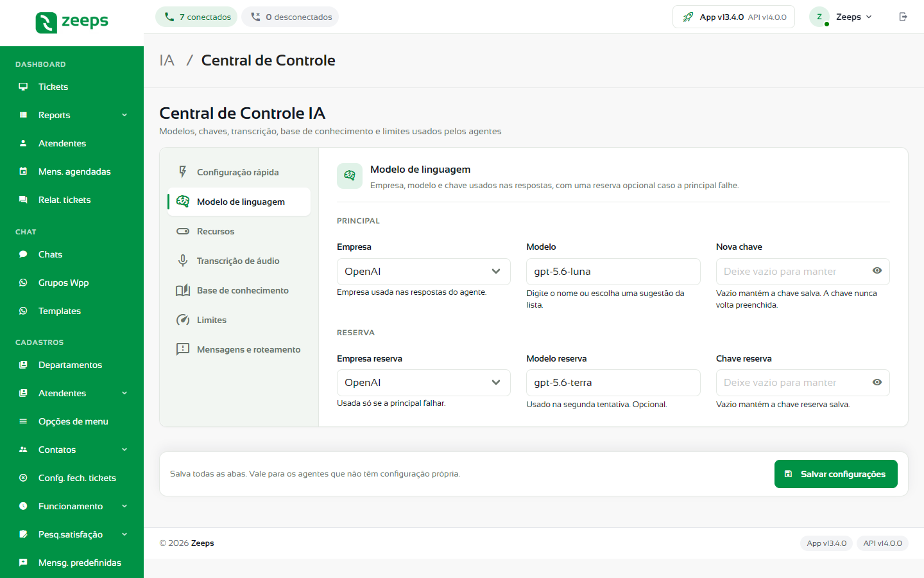Click the Zeeps logo icon
924x578 pixels.
click(46, 22)
